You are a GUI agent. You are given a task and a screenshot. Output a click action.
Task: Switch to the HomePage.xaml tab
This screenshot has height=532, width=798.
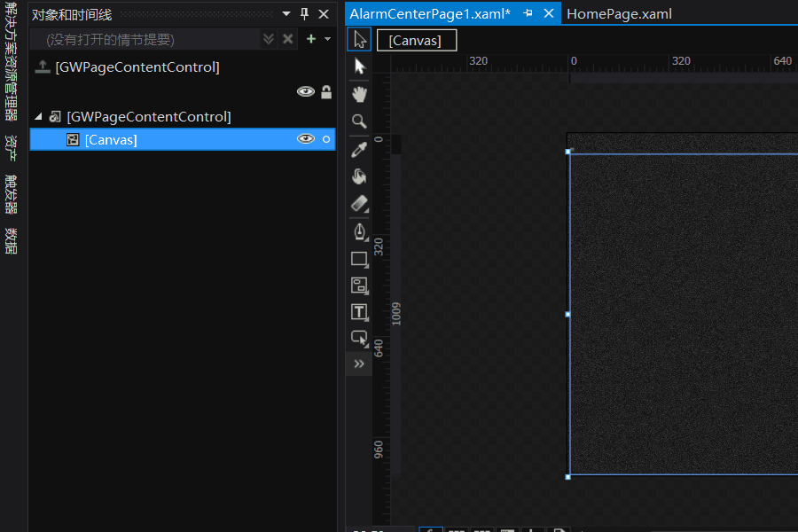point(619,13)
